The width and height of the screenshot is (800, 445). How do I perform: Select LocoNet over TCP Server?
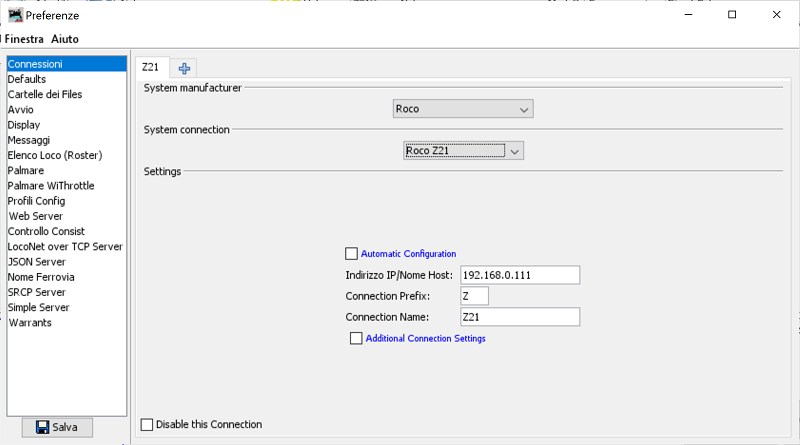(65, 247)
